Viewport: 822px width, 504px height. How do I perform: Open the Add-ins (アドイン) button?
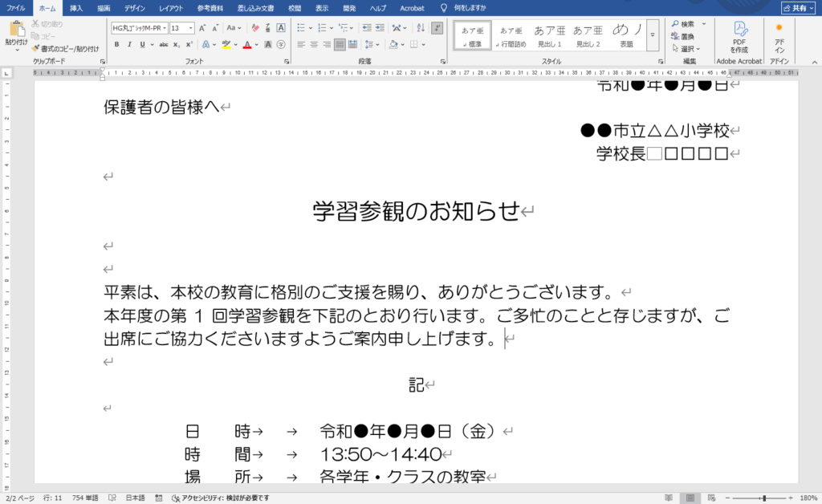(779, 37)
